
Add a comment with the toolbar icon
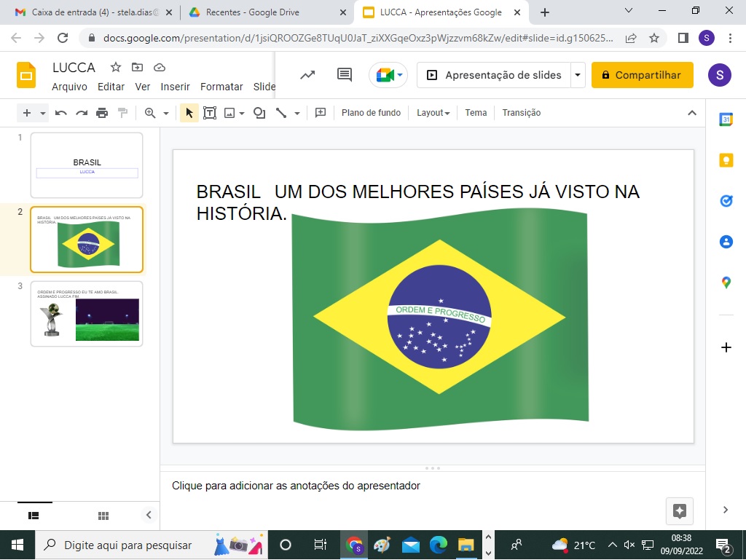pyautogui.click(x=321, y=113)
